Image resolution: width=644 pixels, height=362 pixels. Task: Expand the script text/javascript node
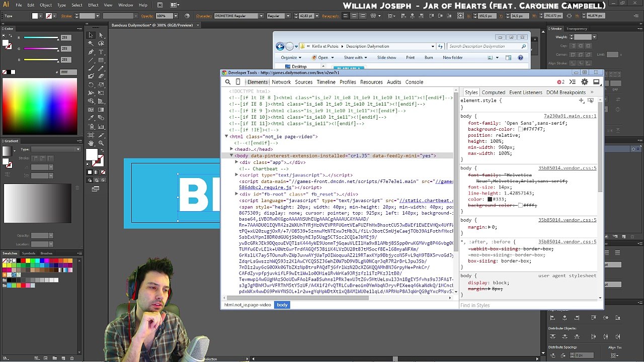pos(236,175)
